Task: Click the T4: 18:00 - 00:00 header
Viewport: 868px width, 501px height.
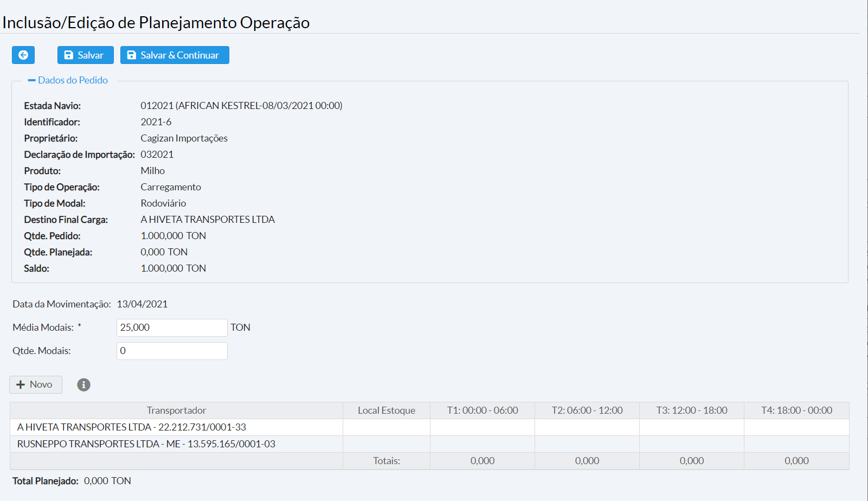Action: (796, 410)
